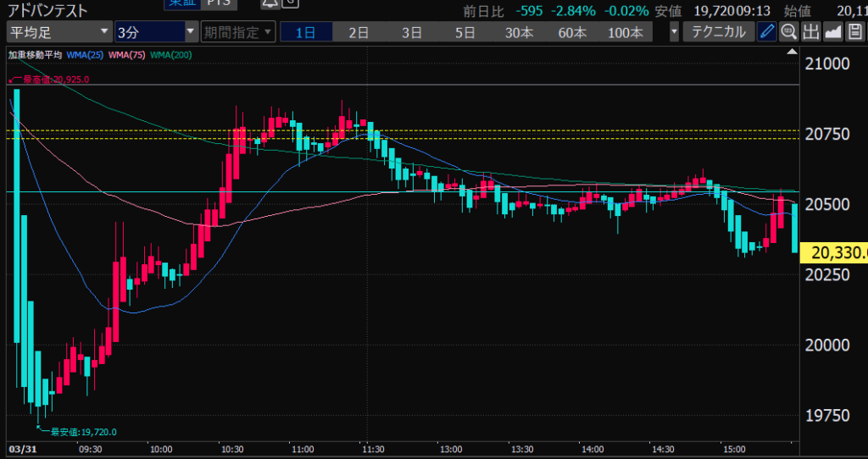This screenshot has width=868, height=459.
Task: Click the WMA(200) green color label
Action: pyautogui.click(x=170, y=54)
